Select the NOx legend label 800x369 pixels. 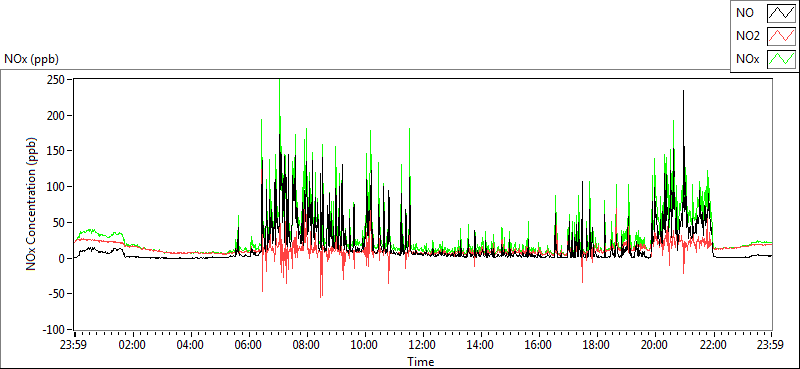coord(747,60)
